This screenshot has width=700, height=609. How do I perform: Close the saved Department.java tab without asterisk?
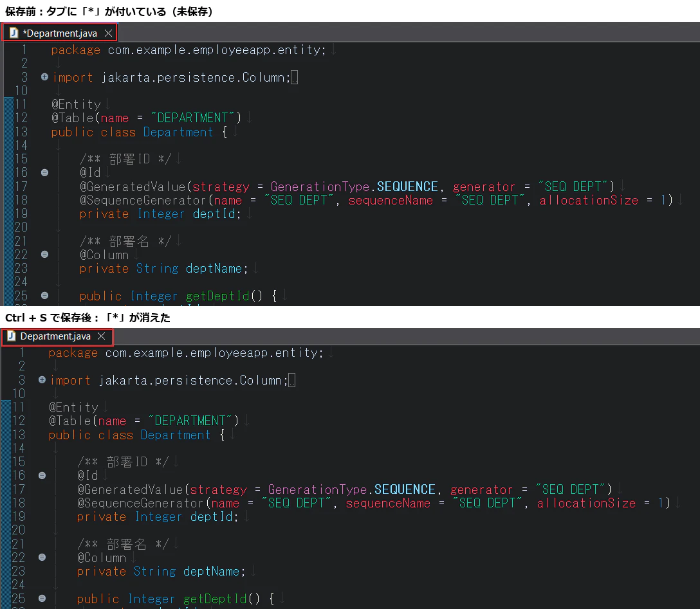102,336
